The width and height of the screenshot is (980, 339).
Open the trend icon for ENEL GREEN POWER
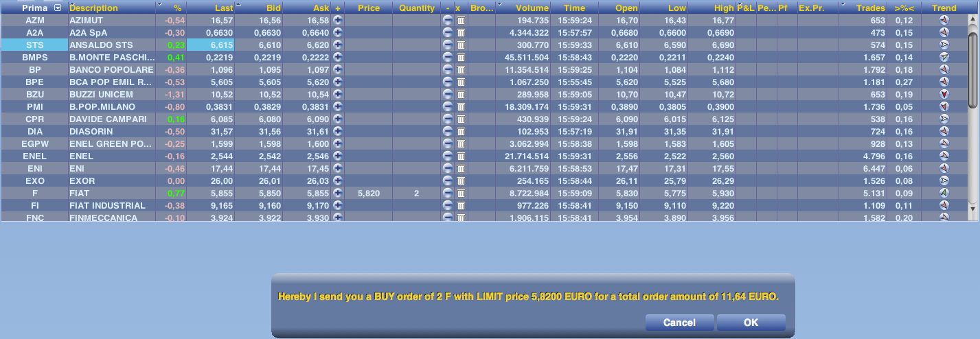(944, 144)
